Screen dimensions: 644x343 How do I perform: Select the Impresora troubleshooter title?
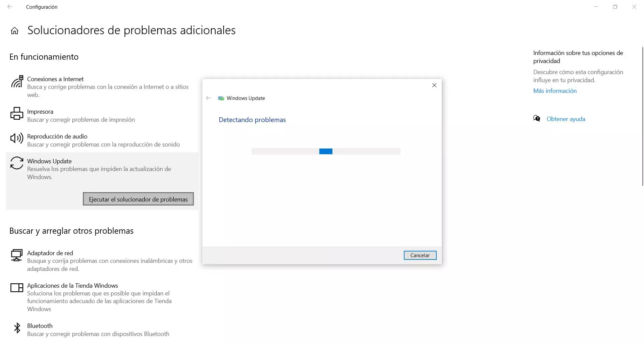click(x=40, y=112)
